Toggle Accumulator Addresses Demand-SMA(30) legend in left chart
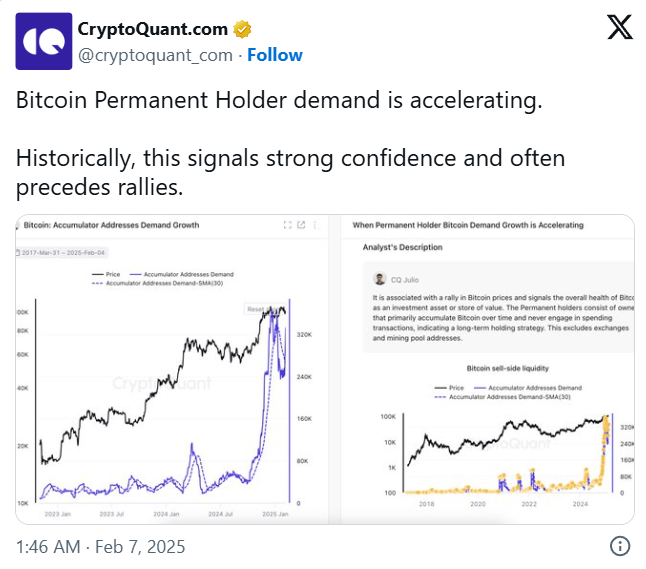Screen dimensions: 646x569 (x=158, y=283)
